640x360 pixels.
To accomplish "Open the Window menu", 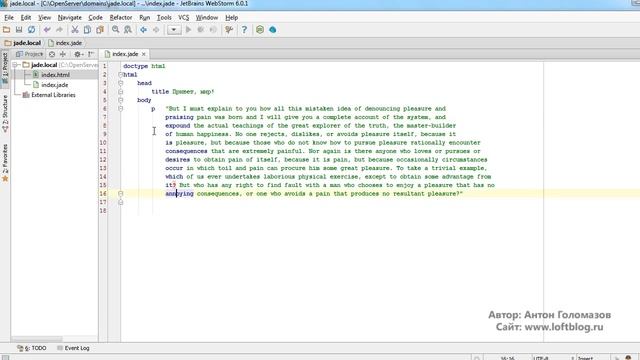I will click(207, 18).
